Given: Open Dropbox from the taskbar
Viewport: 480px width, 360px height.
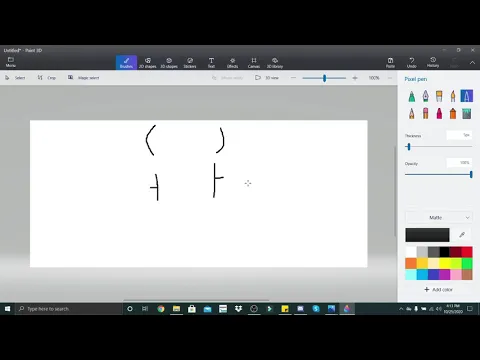Looking at the screenshot, I should pyautogui.click(x=238, y=309).
